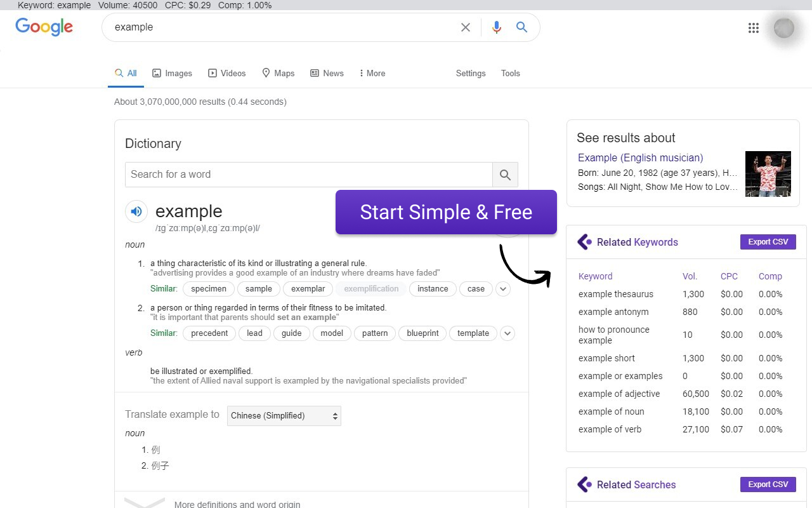Switch to the News tab
The image size is (812, 508).
[x=327, y=73]
